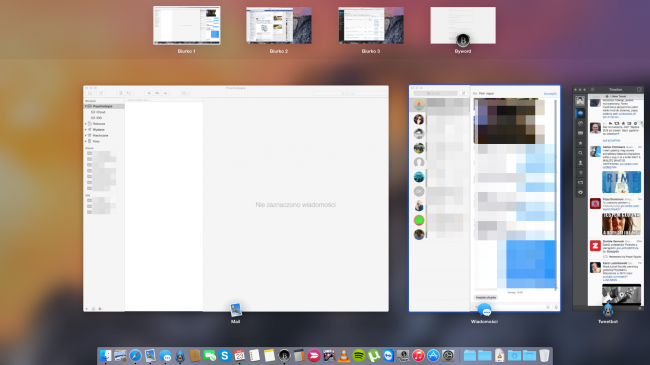
Task: Open Profile person tab in Tweetbot sidebar
Action: click(x=580, y=163)
